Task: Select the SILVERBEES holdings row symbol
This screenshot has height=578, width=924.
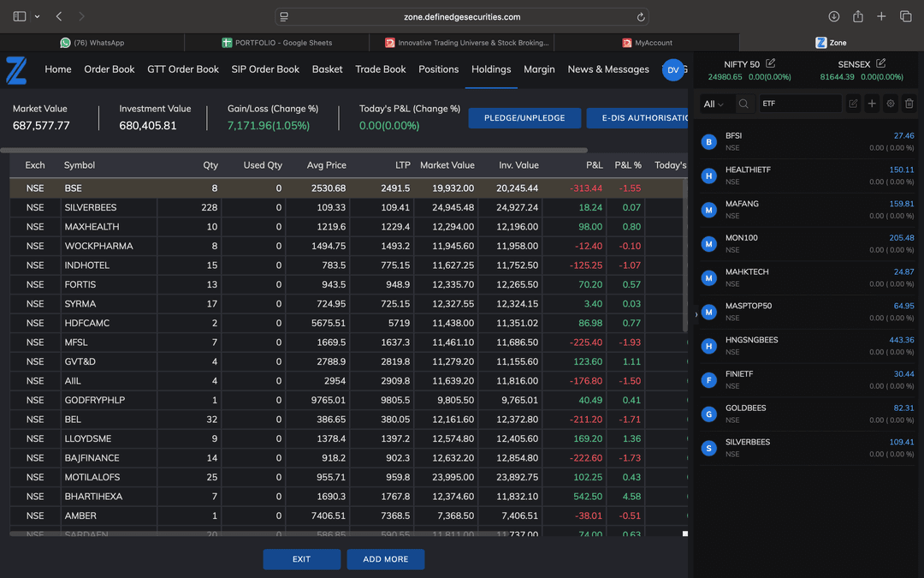Action: pyautogui.click(x=91, y=207)
